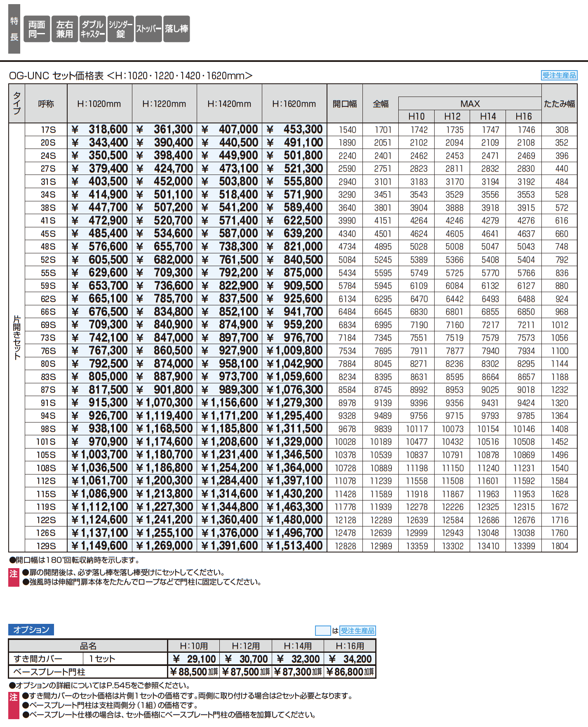Click the たたみ幅 column header
Viewport: 588px width, 727px height.
[560, 104]
